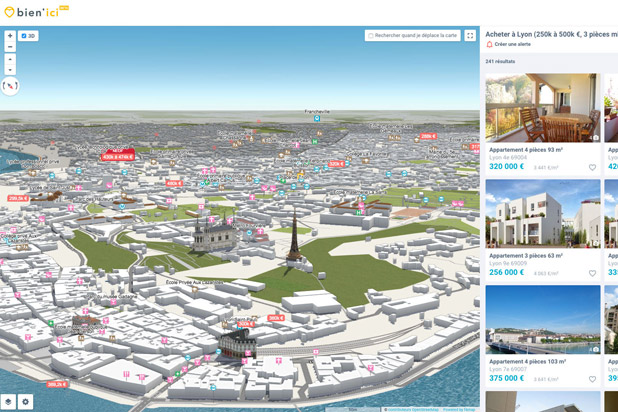This screenshot has height=412, width=618.
Task: Enable 'Rechercher quand je déplace la carte'
Action: pos(370,35)
